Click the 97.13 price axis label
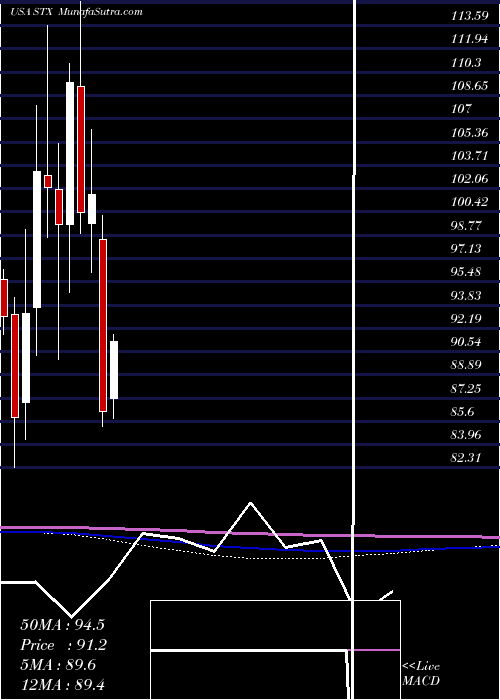The width and height of the screenshot is (500, 700). (467, 249)
